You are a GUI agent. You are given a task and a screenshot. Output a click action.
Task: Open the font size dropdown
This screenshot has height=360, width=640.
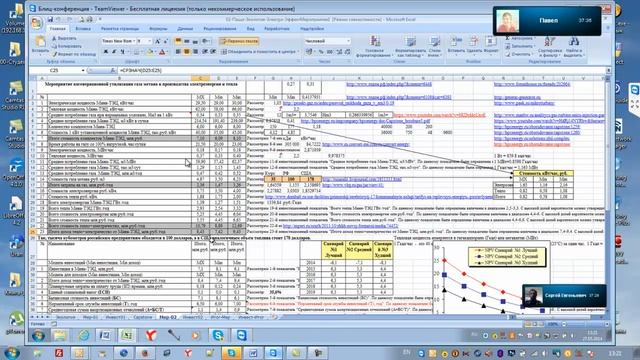[150, 41]
